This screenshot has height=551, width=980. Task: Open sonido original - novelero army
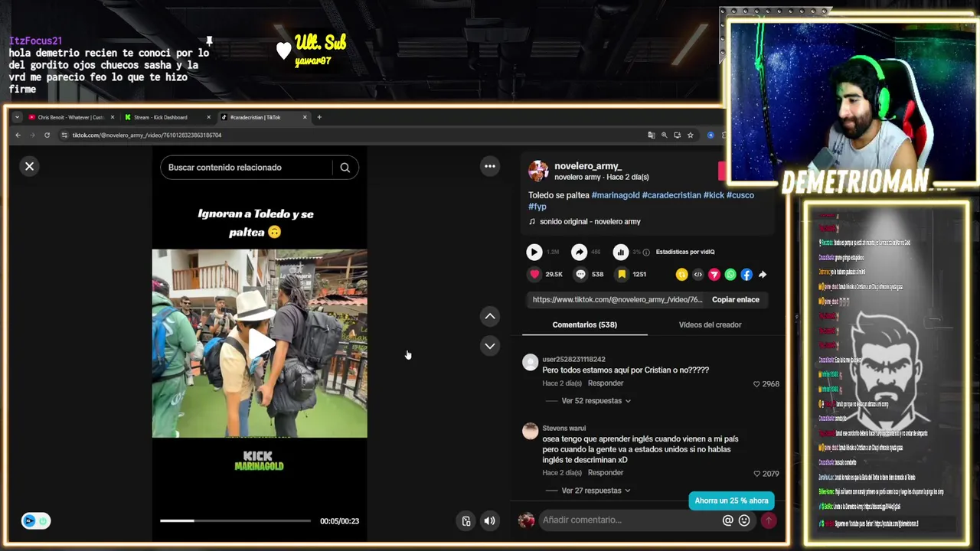click(590, 222)
